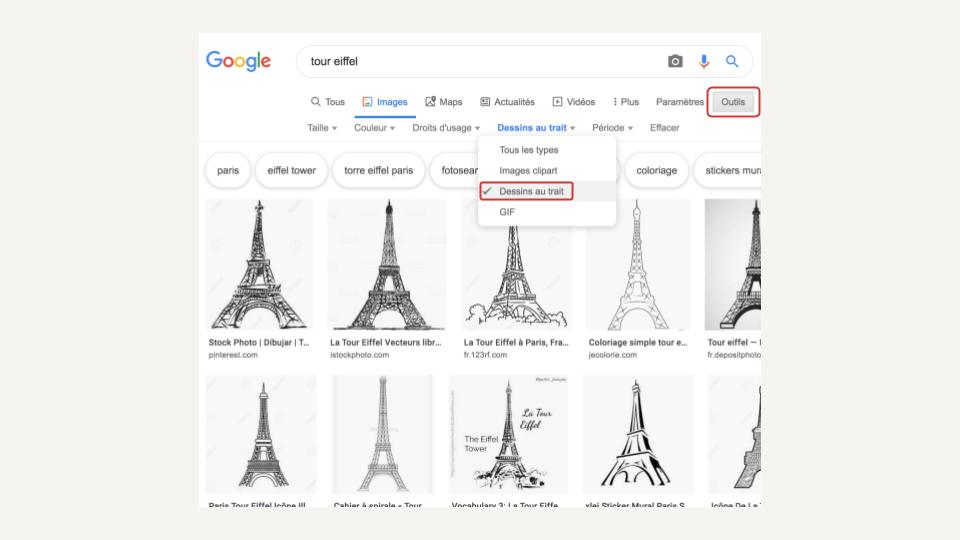Open Vocabulary La Tour Eiffel image
The width and height of the screenshot is (960, 540).
508,434
